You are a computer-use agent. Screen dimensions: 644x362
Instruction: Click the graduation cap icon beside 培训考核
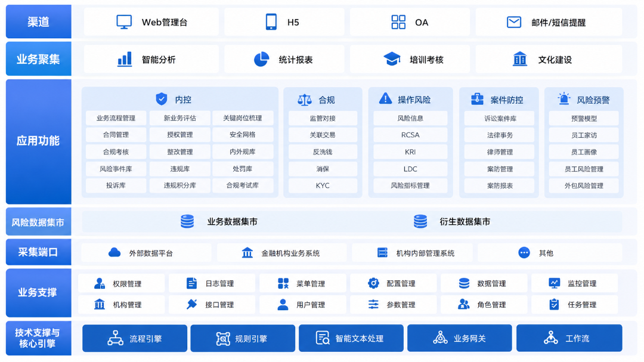coord(392,59)
